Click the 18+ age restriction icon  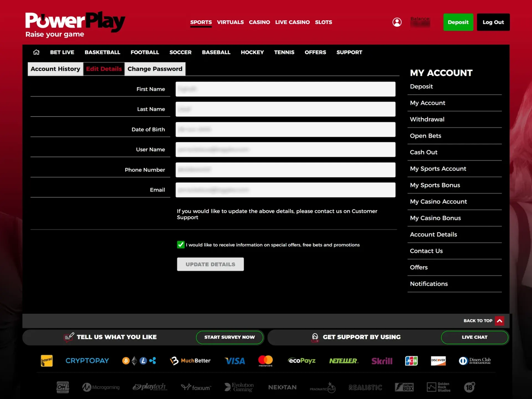coord(469,387)
